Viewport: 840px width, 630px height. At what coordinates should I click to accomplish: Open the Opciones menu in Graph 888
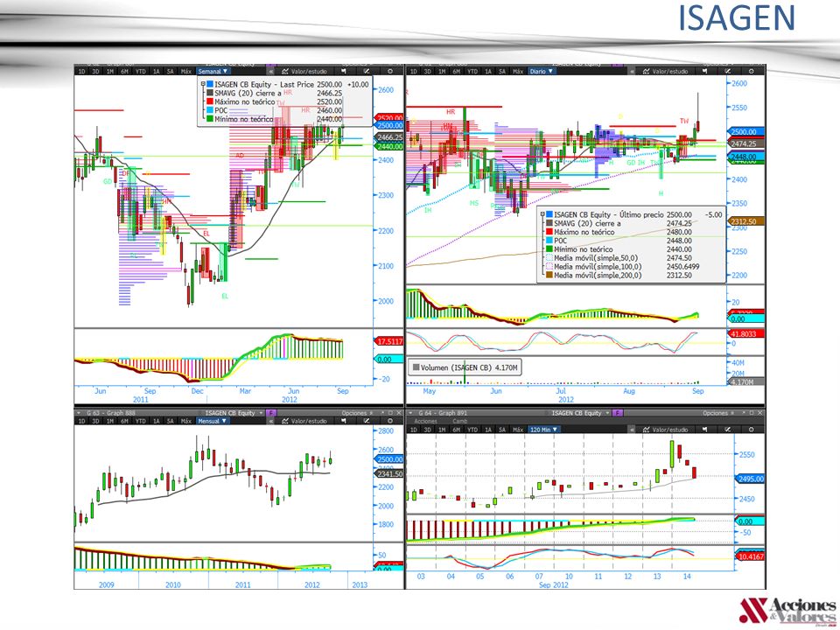(x=357, y=413)
